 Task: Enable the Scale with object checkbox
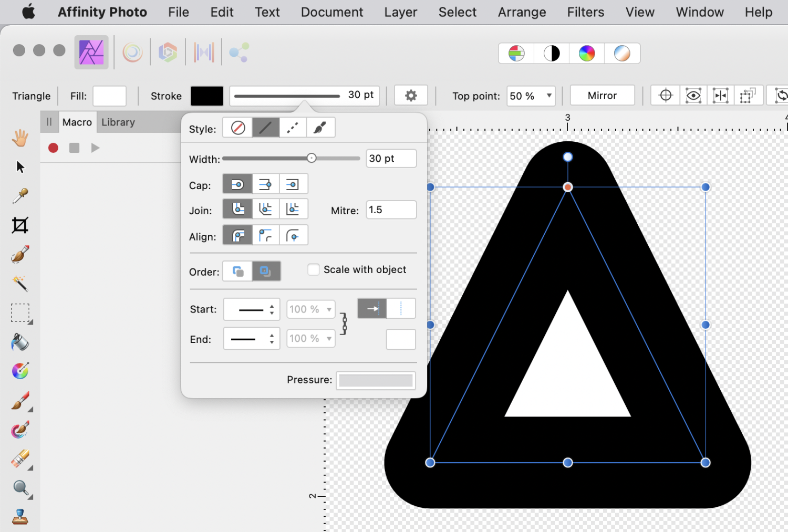(313, 269)
